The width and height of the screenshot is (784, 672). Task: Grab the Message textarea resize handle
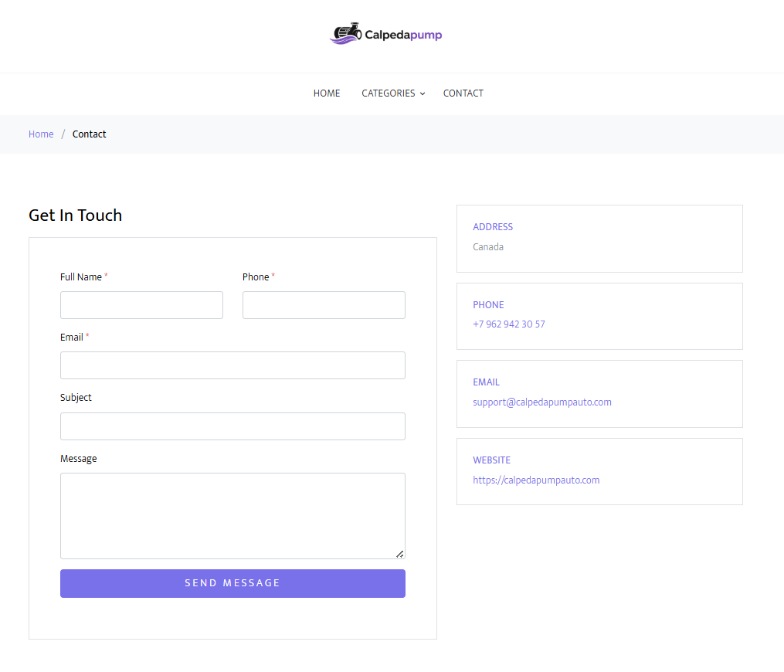point(400,554)
